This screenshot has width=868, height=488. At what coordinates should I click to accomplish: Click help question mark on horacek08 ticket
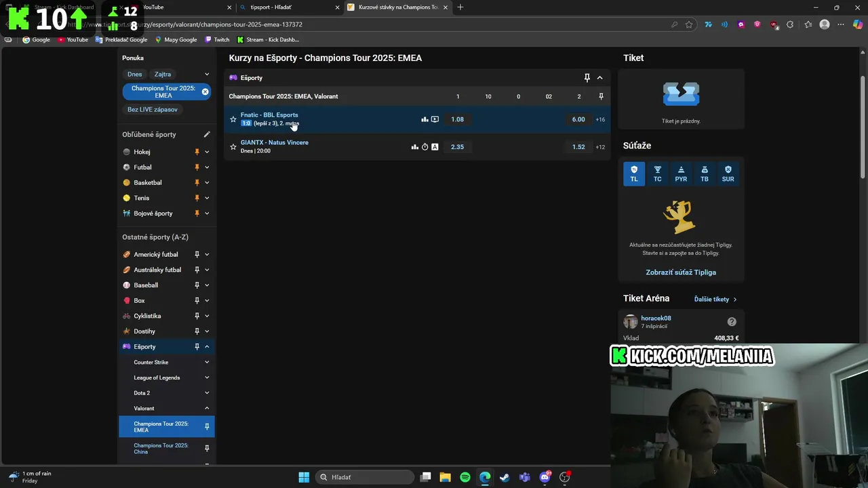point(732,322)
